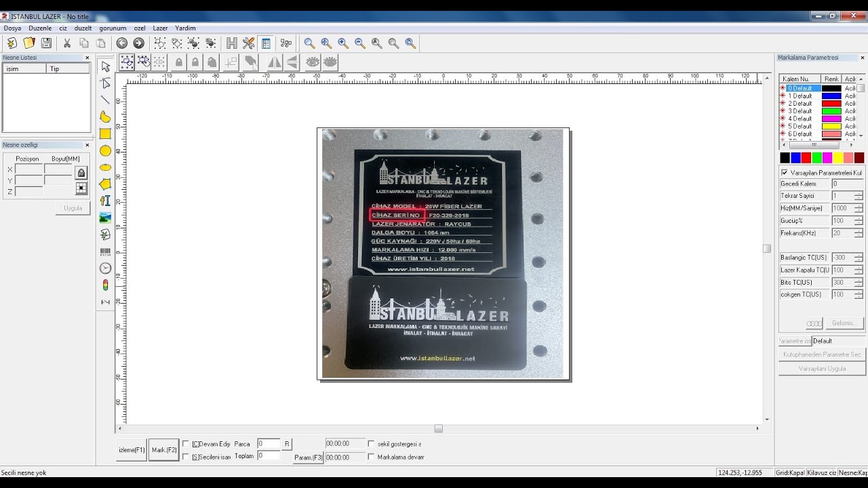This screenshot has width=868, height=488.
Task: Click the Gelismis... button
Action: pyautogui.click(x=844, y=323)
